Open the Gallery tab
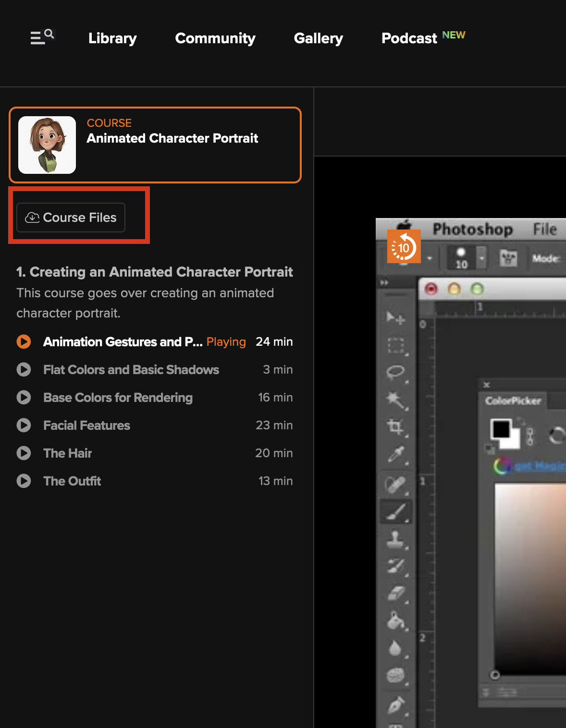 (318, 38)
